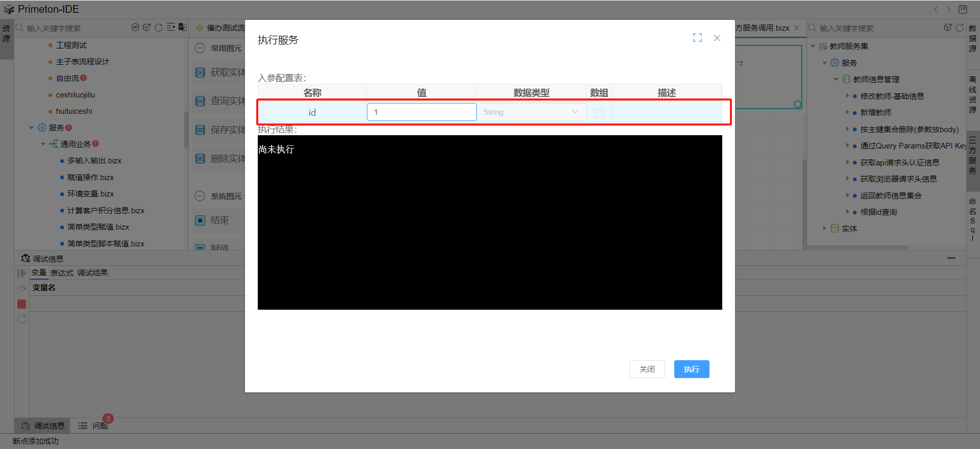Screen dimensions: 980x449
Task: Click the fullscreen icon in 执行服务 dialog
Action: point(697,38)
